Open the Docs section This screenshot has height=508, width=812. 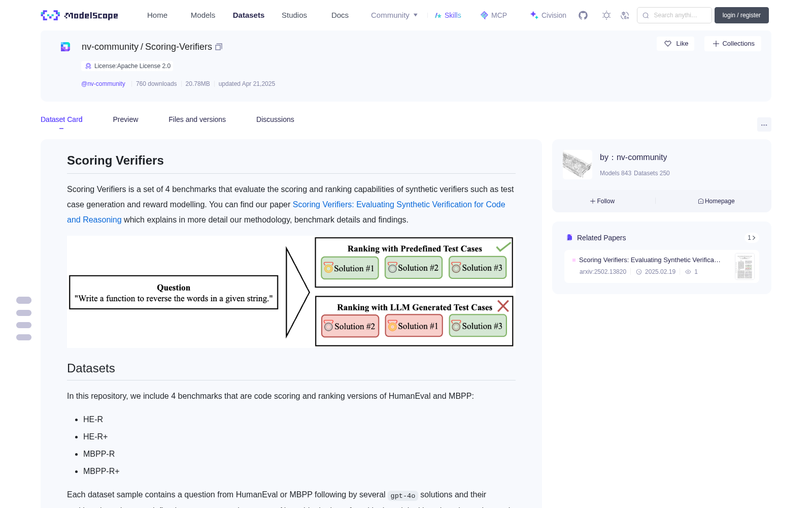pyautogui.click(x=340, y=15)
